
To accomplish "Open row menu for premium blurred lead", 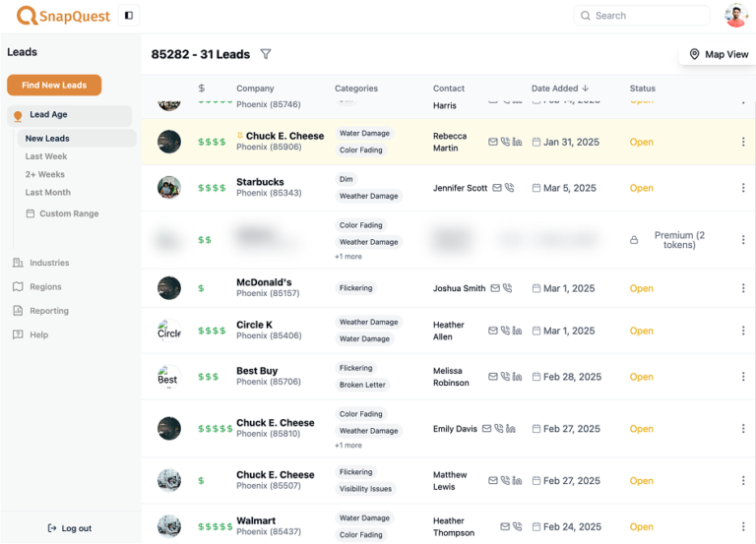I will 743,240.
